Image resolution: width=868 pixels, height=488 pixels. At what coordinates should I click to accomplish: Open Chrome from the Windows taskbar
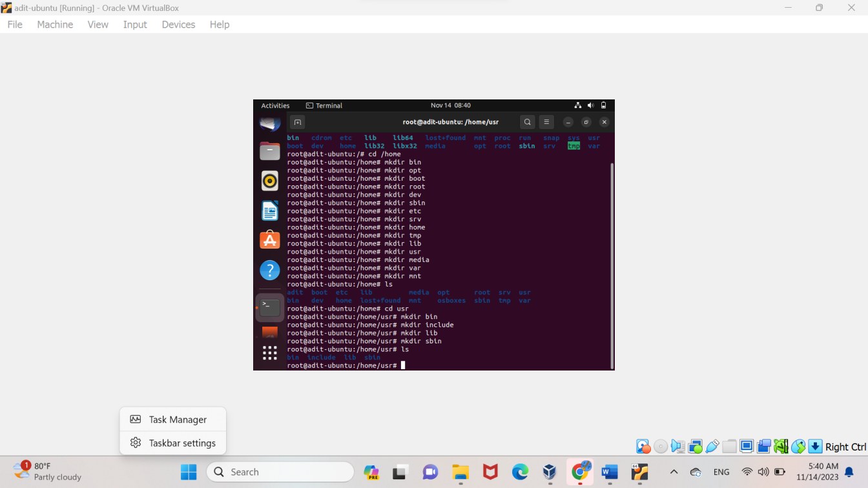coord(580,473)
